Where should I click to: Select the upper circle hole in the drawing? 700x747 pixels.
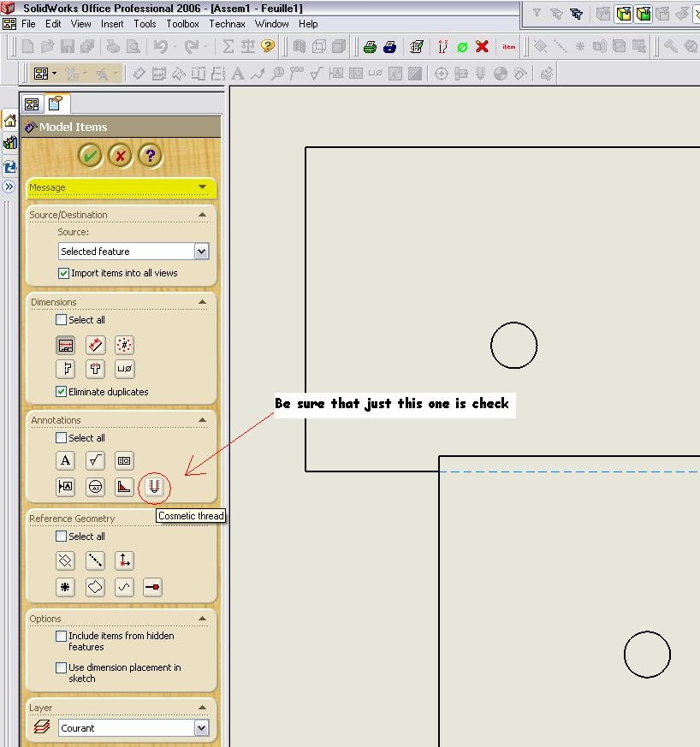tap(513, 346)
